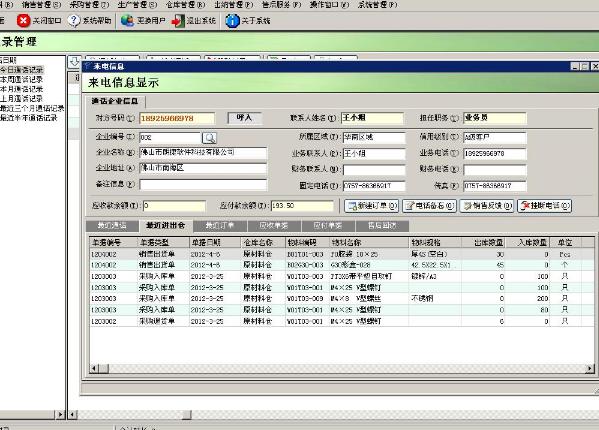Select the 通话企业信息 tab

point(115,101)
